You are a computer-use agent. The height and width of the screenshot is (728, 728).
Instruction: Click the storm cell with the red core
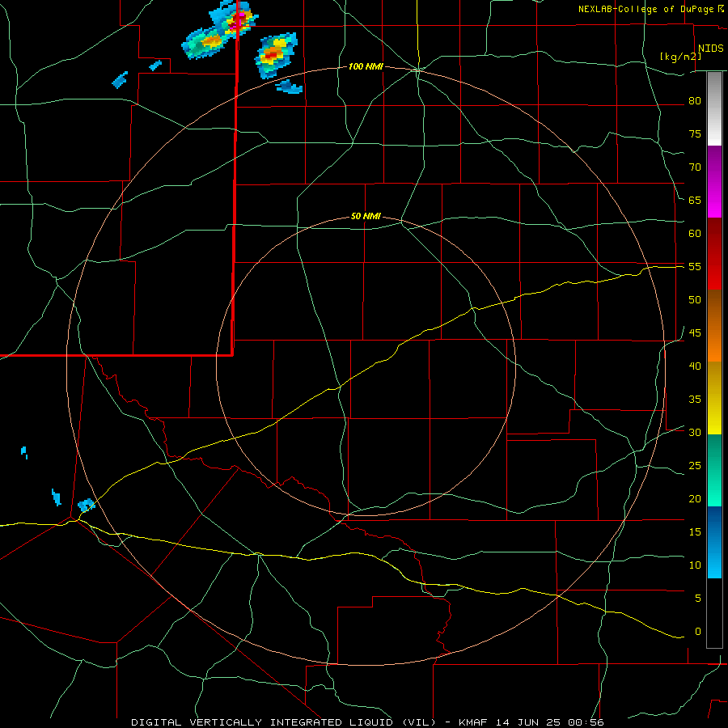tap(275, 55)
